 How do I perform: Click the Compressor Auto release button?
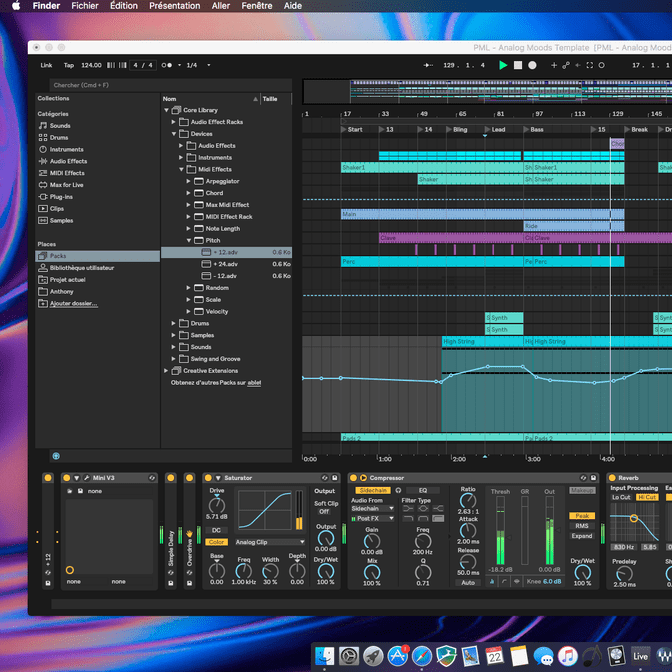click(x=468, y=583)
